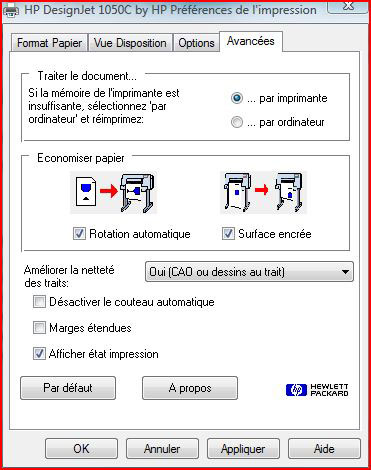
Task: Click the Hewlett Packard logo
Action: [317, 390]
